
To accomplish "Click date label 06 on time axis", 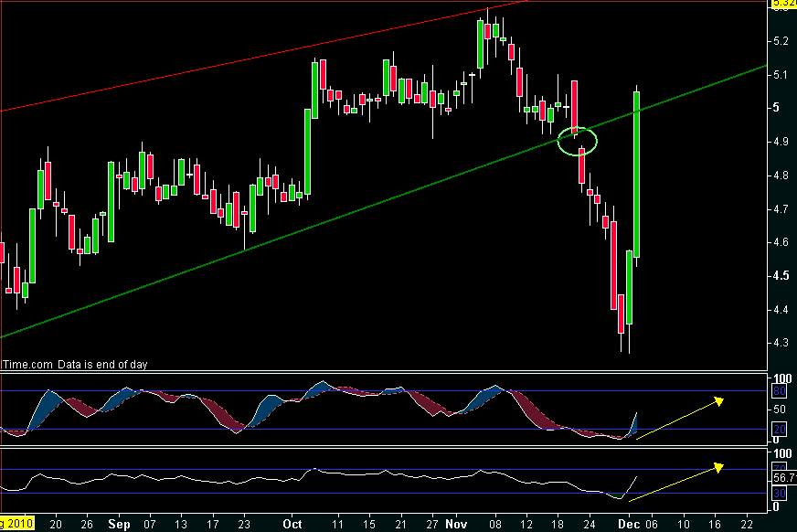I will tap(652, 524).
